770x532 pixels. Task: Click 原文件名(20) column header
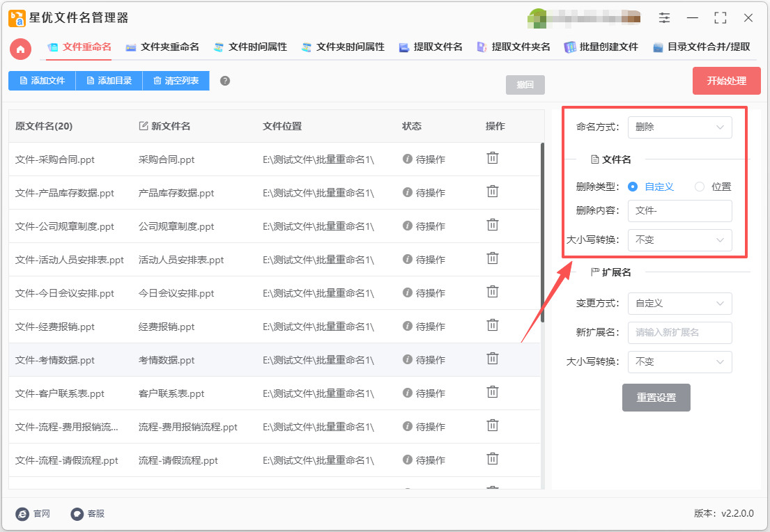(x=44, y=126)
